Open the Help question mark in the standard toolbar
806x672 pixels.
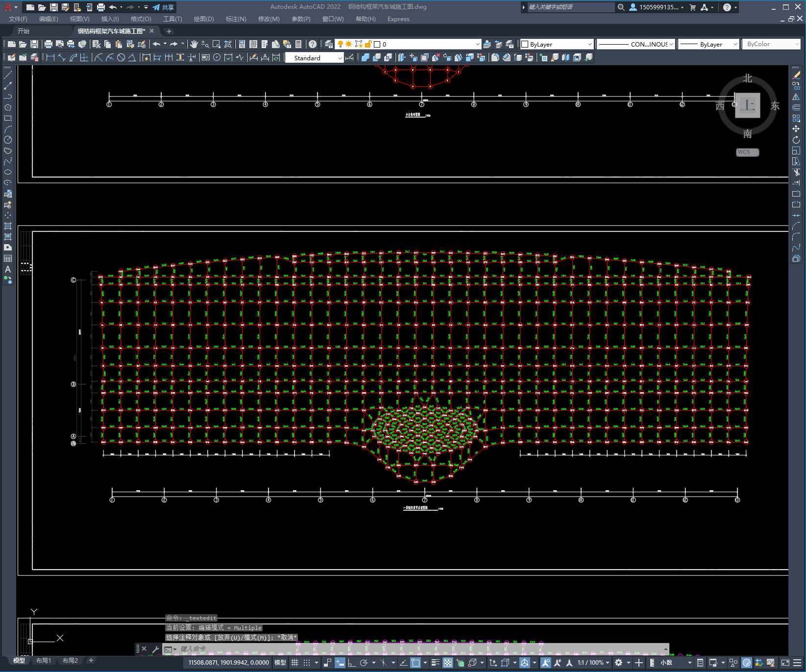313,44
